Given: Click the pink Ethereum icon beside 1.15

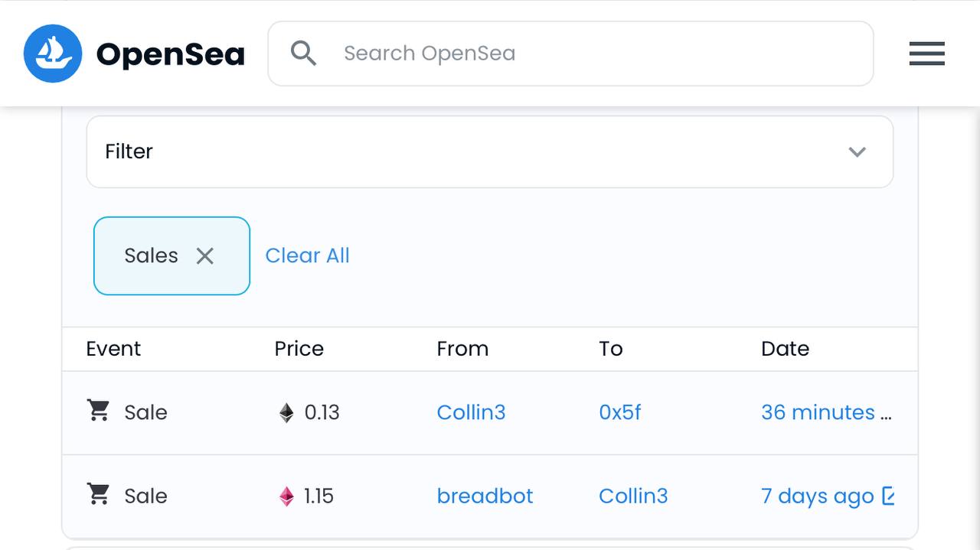Looking at the screenshot, I should [x=286, y=496].
